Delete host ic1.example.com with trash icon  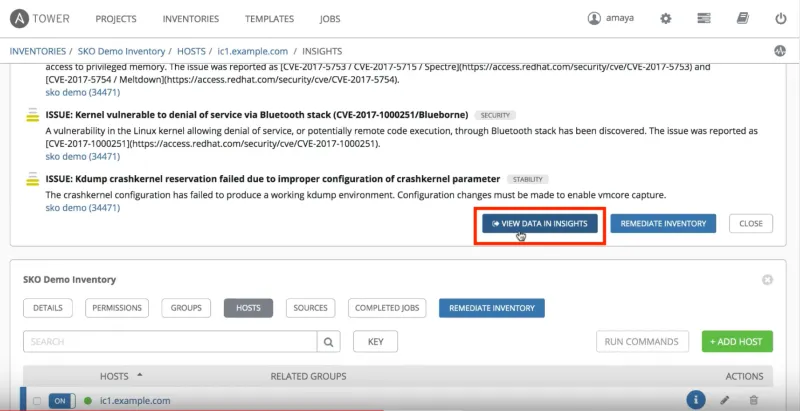coord(754,400)
